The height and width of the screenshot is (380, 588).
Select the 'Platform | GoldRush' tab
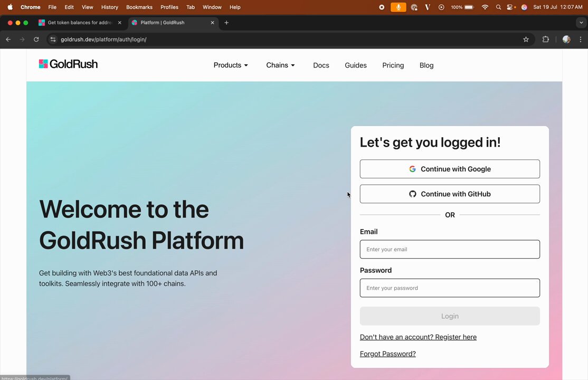click(x=173, y=23)
